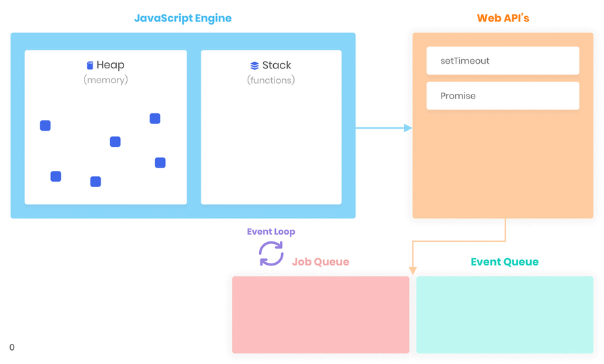Click the 'Heap' label
This screenshot has width=604, height=364.
111,65
